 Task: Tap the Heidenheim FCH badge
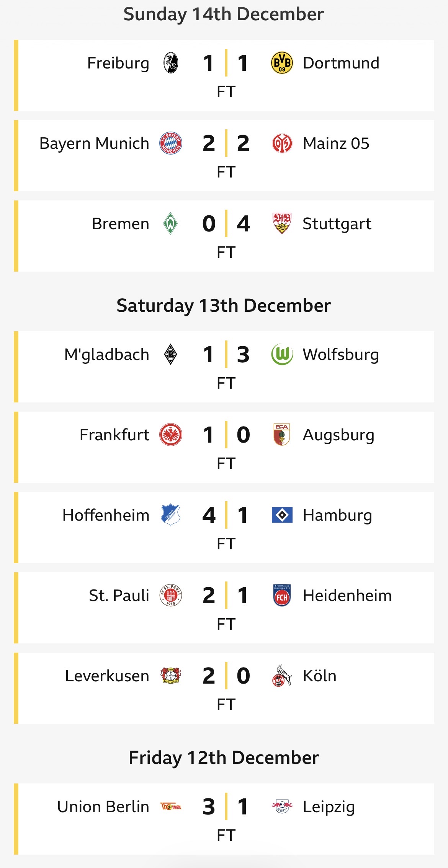coord(282,595)
